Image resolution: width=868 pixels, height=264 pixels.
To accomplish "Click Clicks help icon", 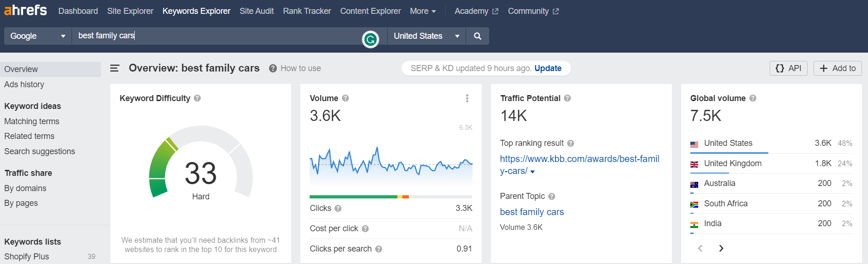I will pyautogui.click(x=338, y=209).
